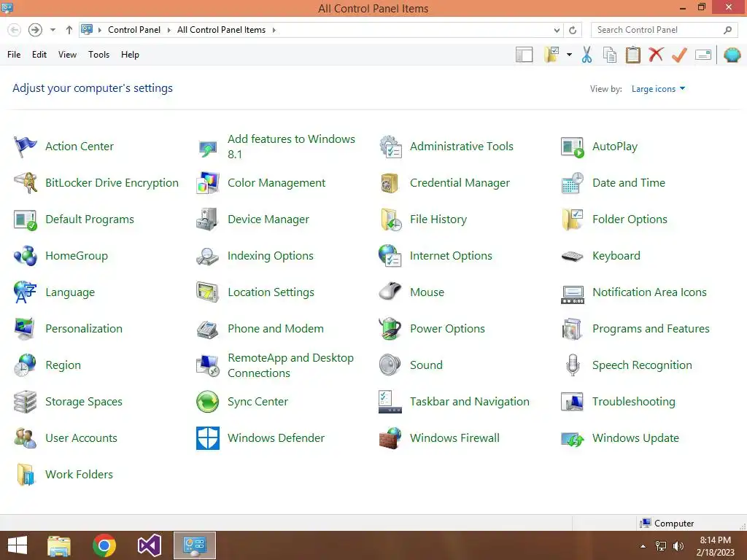Open the Notification Area Icons link
This screenshot has width=747, height=560.
(x=649, y=292)
